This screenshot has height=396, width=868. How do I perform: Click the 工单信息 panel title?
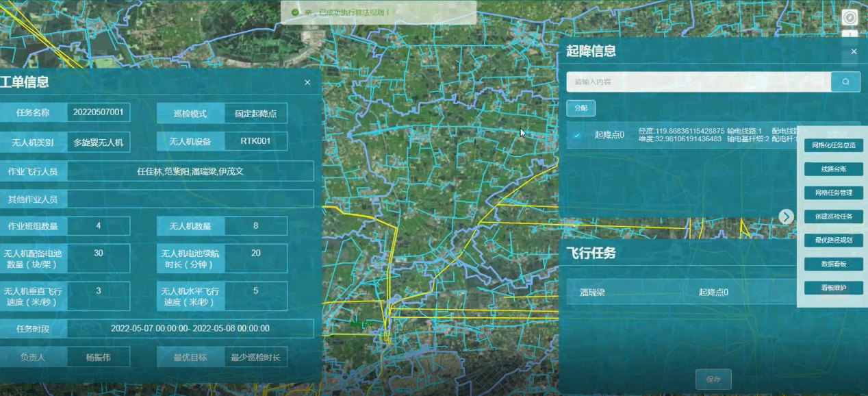tap(25, 82)
